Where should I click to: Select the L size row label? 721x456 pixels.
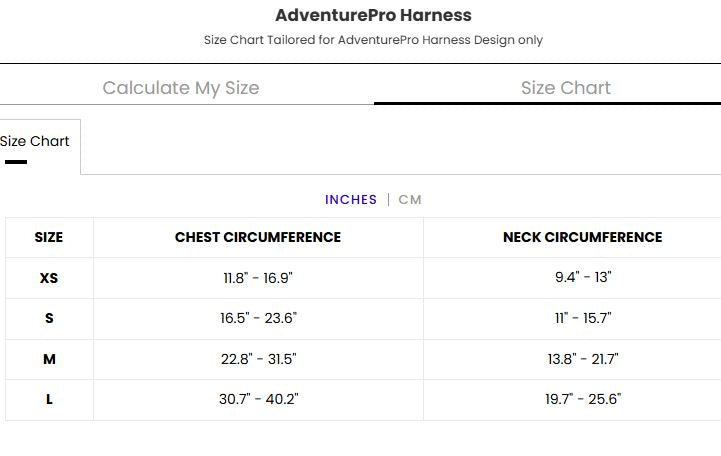point(49,400)
